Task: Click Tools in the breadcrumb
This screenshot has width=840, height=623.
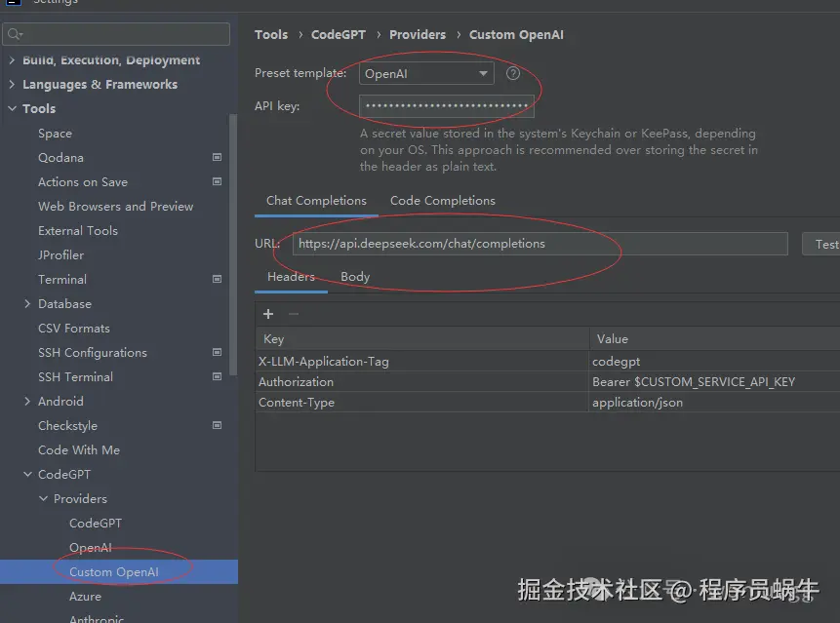Action: [x=271, y=35]
